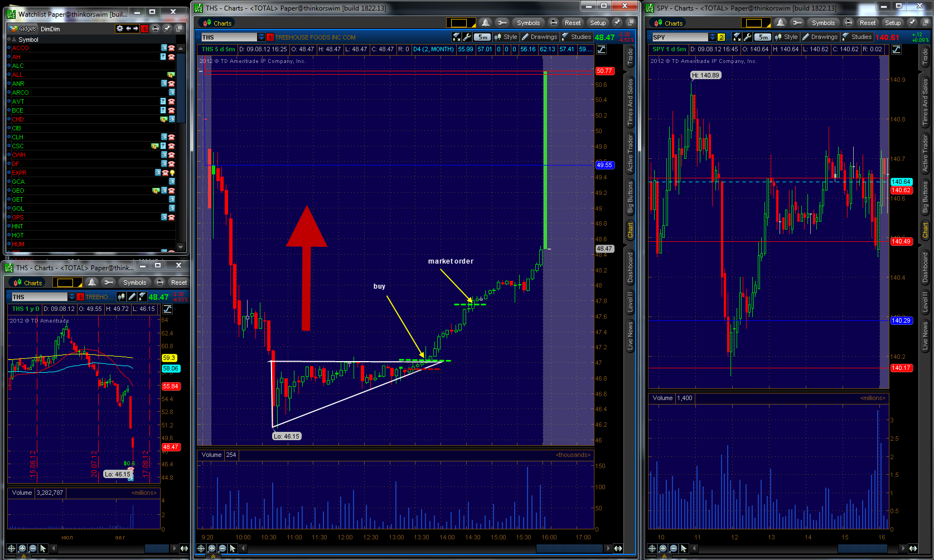Screen dimensions: 934x560
Task: Click red link color 1 beside THS symbol
Action: click(270, 37)
